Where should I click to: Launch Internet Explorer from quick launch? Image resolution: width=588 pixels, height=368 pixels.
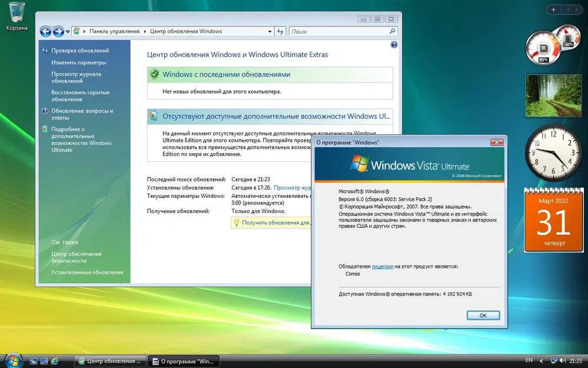point(55,362)
